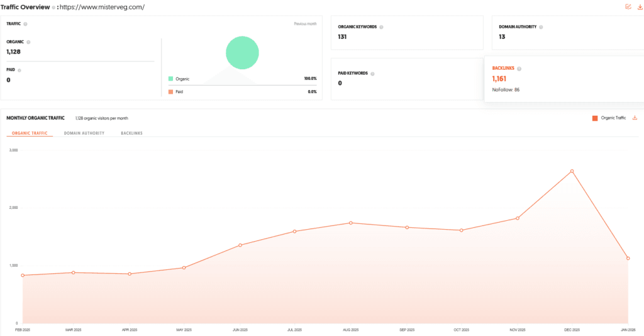The width and height of the screenshot is (644, 336).
Task: Switch to the Domain Authority chart tab
Action: click(x=84, y=133)
